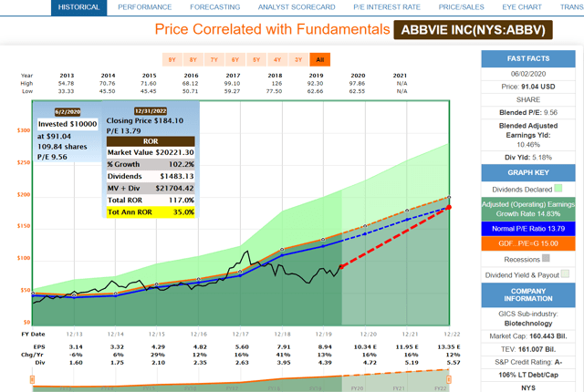Image resolution: width=584 pixels, height=392 pixels.
Task: Open the Forecasting tab
Action: click(215, 7)
